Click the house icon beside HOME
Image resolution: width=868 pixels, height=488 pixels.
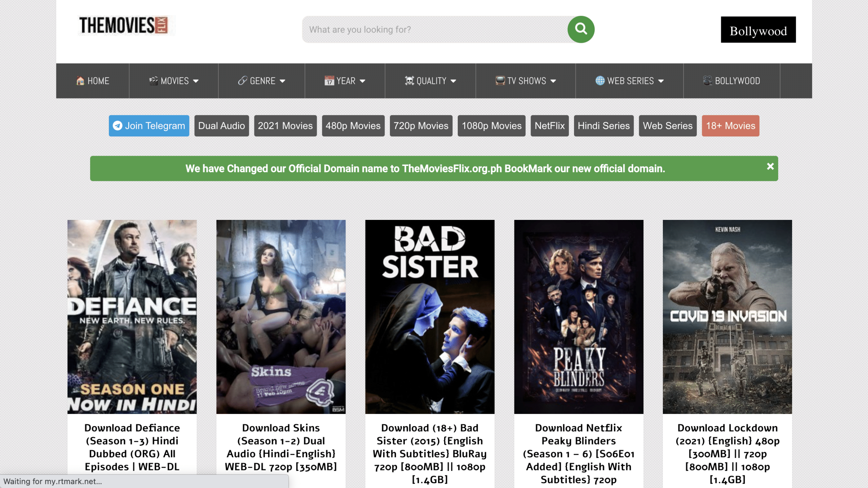tap(80, 81)
